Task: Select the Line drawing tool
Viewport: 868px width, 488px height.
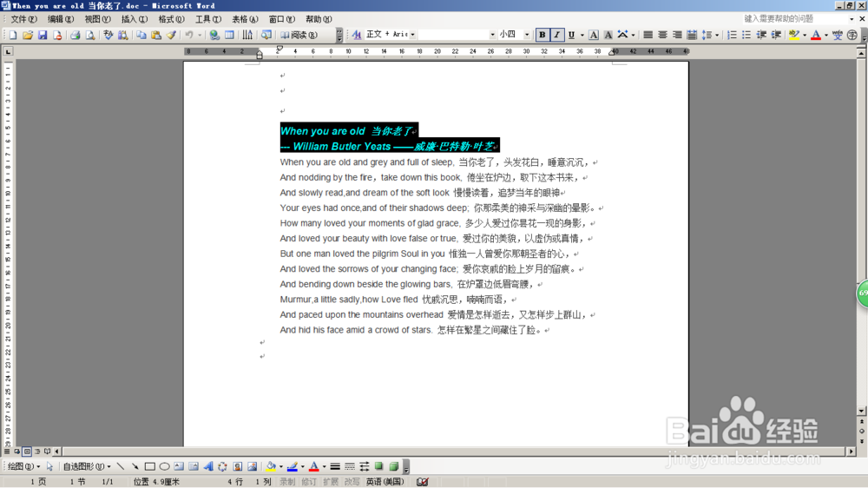Action: pos(121,466)
